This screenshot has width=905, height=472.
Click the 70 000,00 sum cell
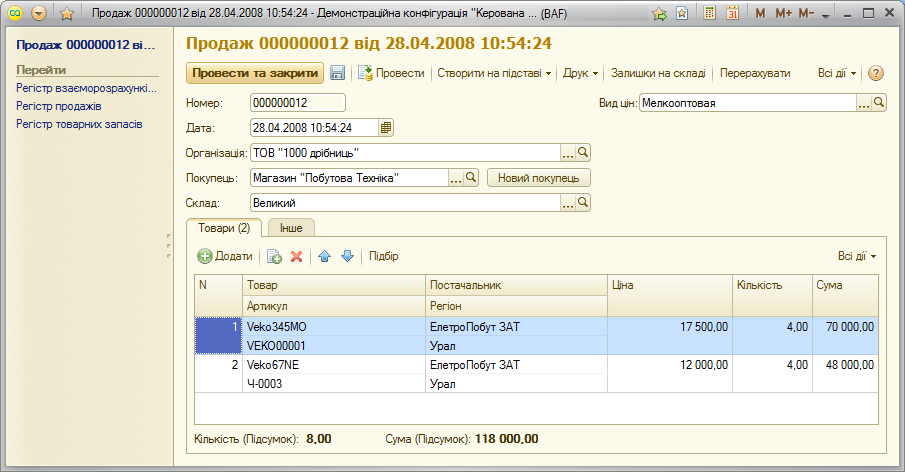[x=846, y=327]
